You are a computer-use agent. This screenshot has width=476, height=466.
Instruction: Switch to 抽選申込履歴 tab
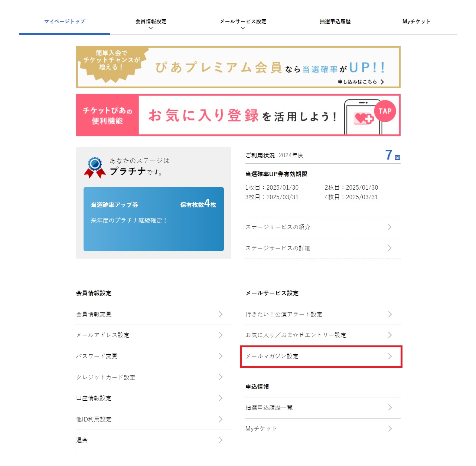(x=335, y=22)
